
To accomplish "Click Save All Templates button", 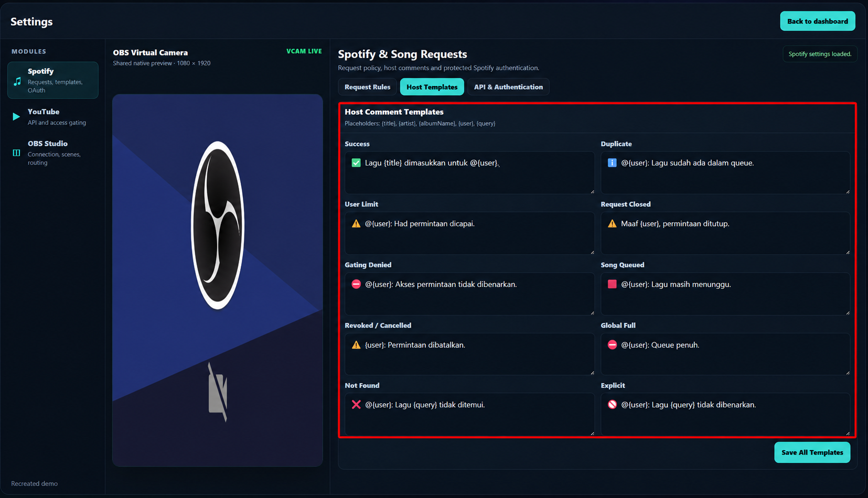I will point(812,452).
